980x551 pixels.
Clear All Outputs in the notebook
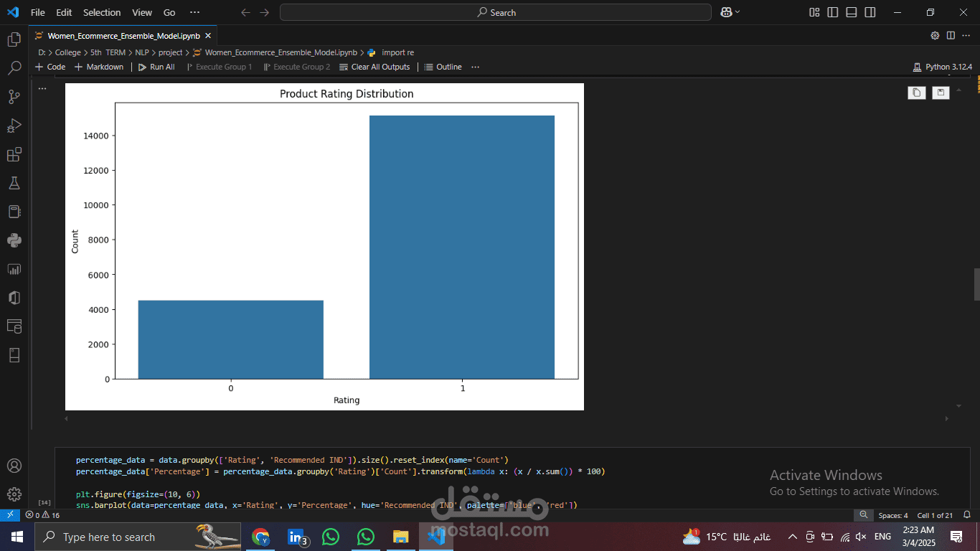(374, 67)
